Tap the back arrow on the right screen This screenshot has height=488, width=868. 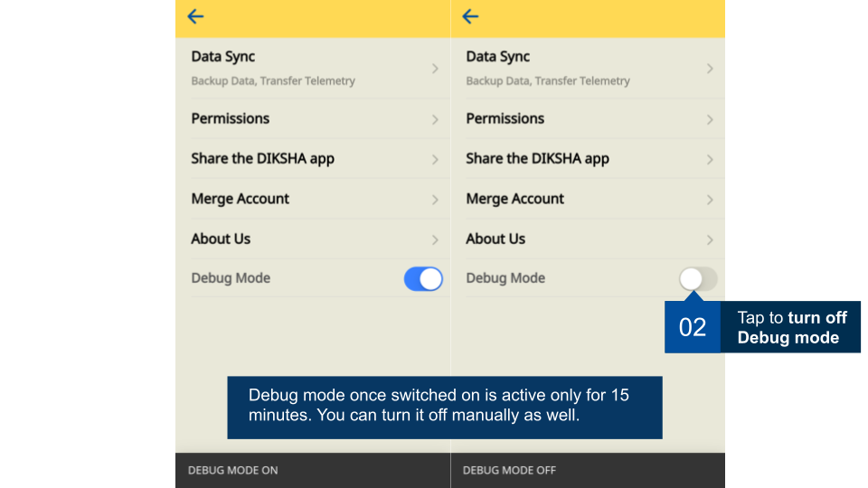[x=470, y=17]
